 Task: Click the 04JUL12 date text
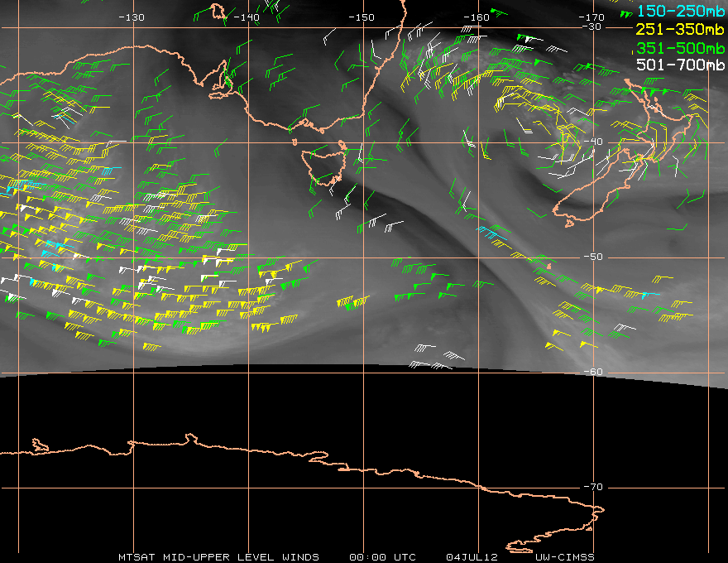pos(473,556)
